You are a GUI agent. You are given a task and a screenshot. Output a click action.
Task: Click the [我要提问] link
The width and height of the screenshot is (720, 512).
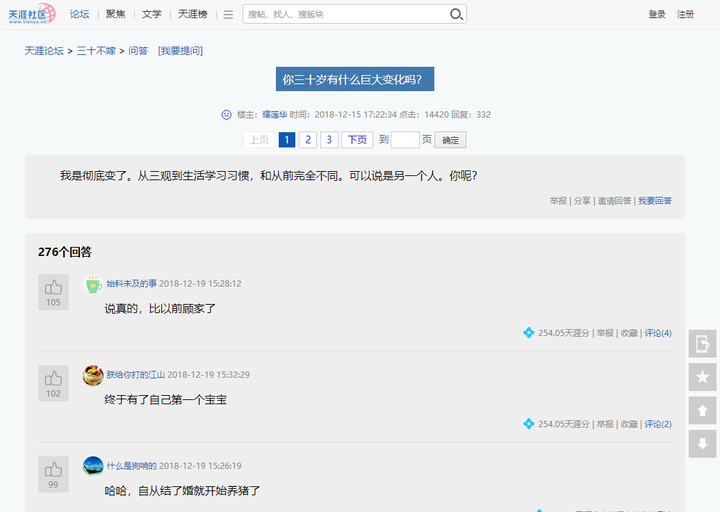pyautogui.click(x=180, y=51)
